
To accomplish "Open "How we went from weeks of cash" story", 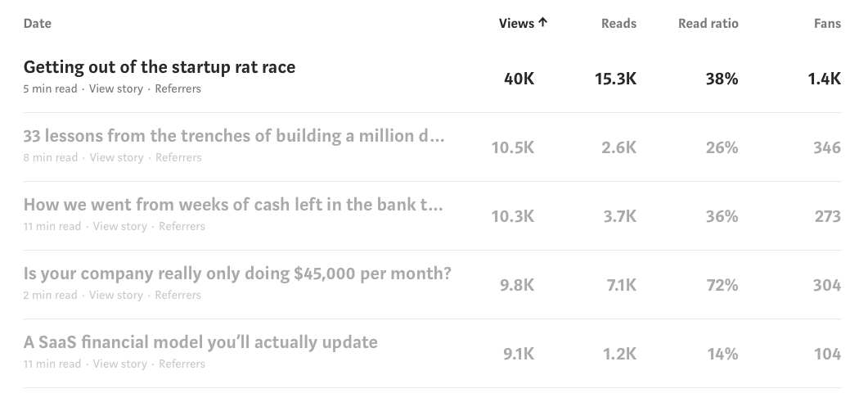I will [x=233, y=205].
